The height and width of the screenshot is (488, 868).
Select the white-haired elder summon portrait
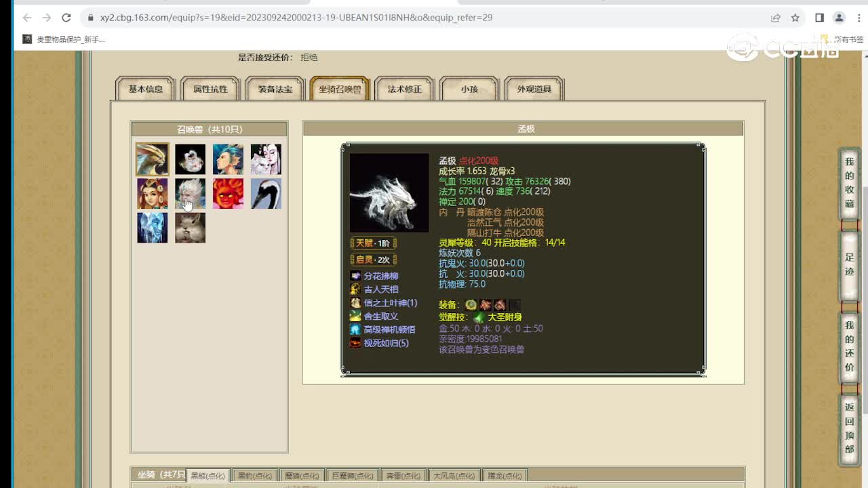coord(190,194)
